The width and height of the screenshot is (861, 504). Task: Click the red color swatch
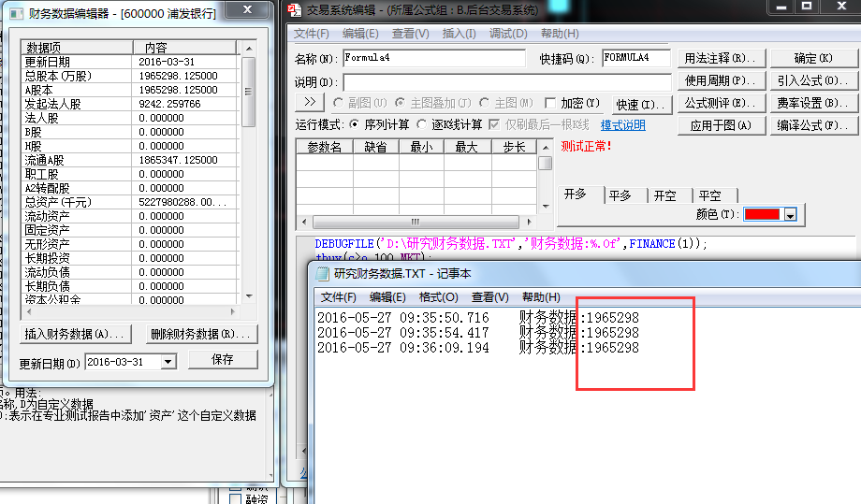764,215
